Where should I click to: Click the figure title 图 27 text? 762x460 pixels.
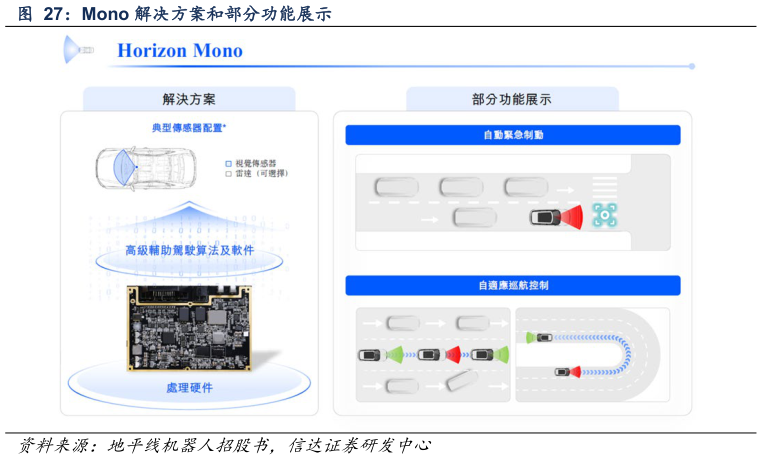[175, 14]
